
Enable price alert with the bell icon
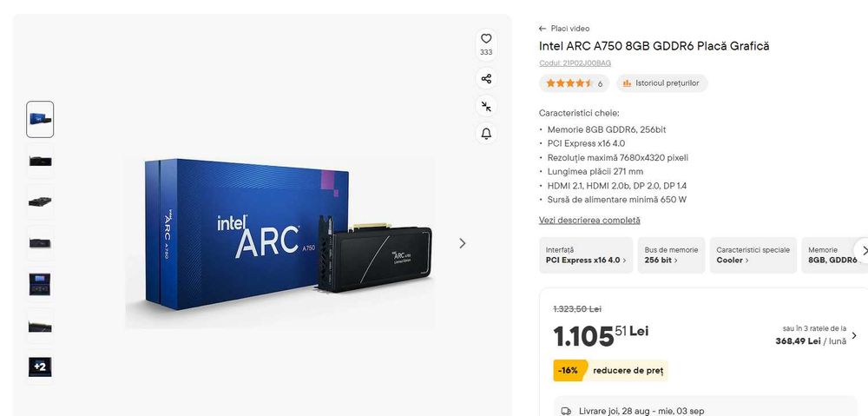(486, 134)
